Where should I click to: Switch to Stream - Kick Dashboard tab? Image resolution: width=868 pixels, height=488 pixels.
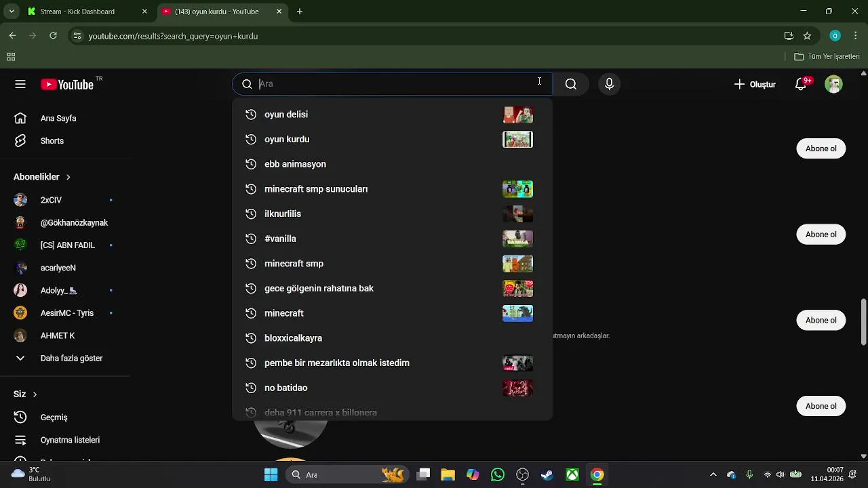click(x=87, y=12)
